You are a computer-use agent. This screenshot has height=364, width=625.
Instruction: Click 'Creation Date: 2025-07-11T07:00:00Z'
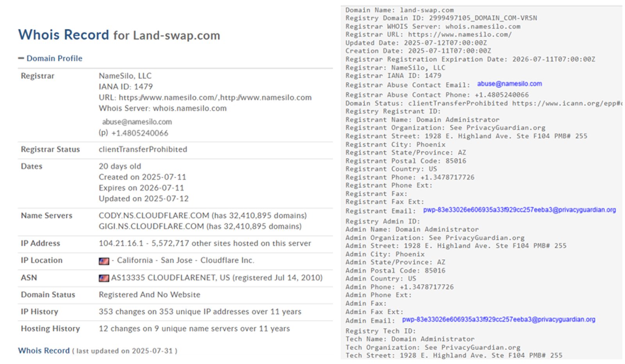click(x=418, y=51)
